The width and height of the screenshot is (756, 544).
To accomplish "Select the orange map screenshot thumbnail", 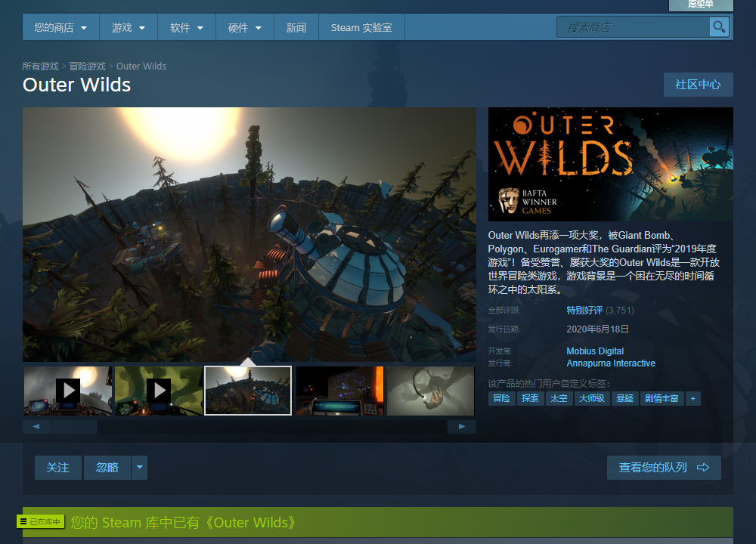I will tap(340, 391).
